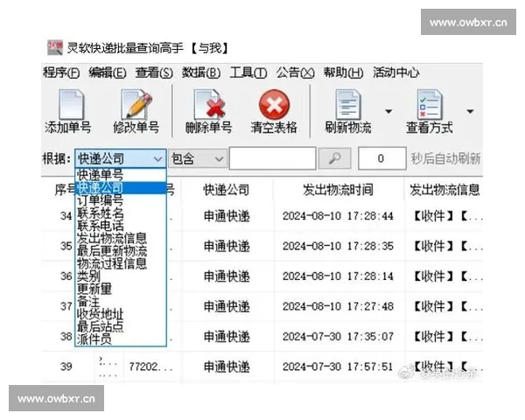Click time cell 2024-08-10 17:28:44

(338, 216)
